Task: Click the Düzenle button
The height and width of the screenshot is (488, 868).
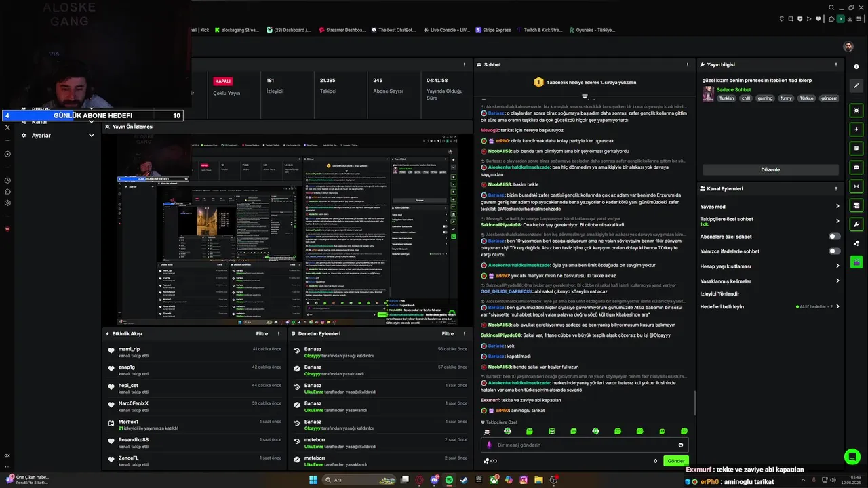Action: pyautogui.click(x=770, y=169)
